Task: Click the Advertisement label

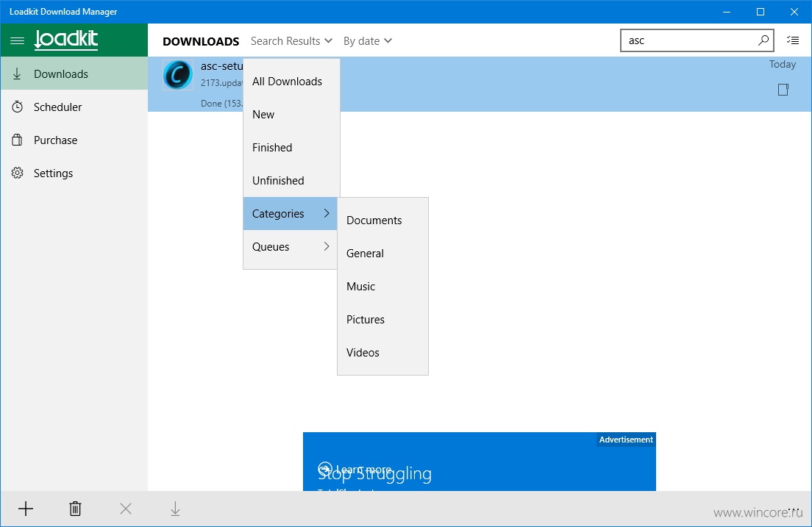Action: click(x=626, y=440)
